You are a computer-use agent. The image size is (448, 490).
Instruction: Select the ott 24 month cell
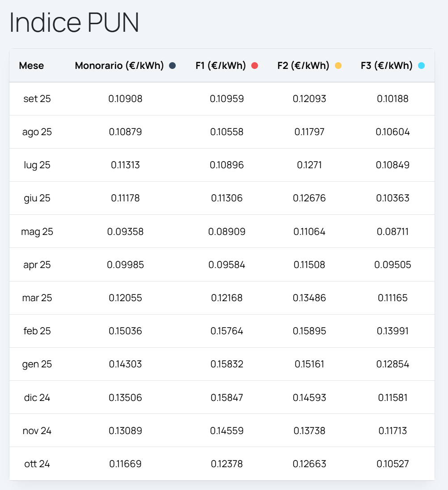point(37,464)
